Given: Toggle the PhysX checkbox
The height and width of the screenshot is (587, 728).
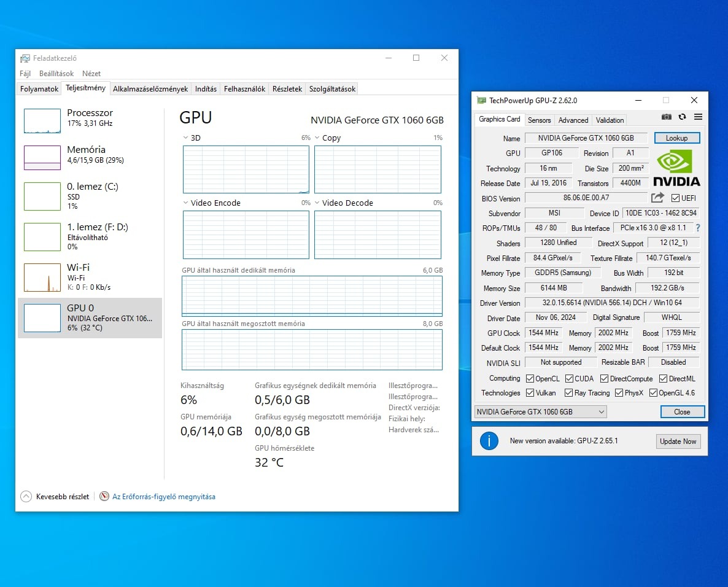Looking at the screenshot, I should 619,393.
